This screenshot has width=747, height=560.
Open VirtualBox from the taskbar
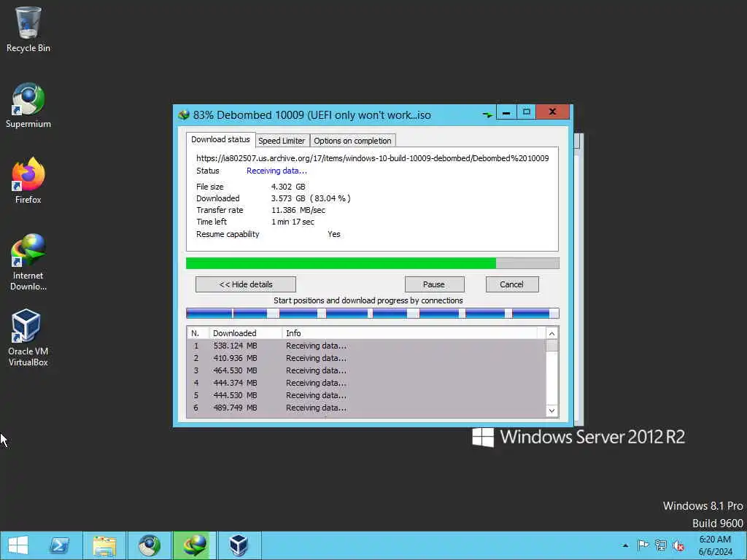point(239,545)
